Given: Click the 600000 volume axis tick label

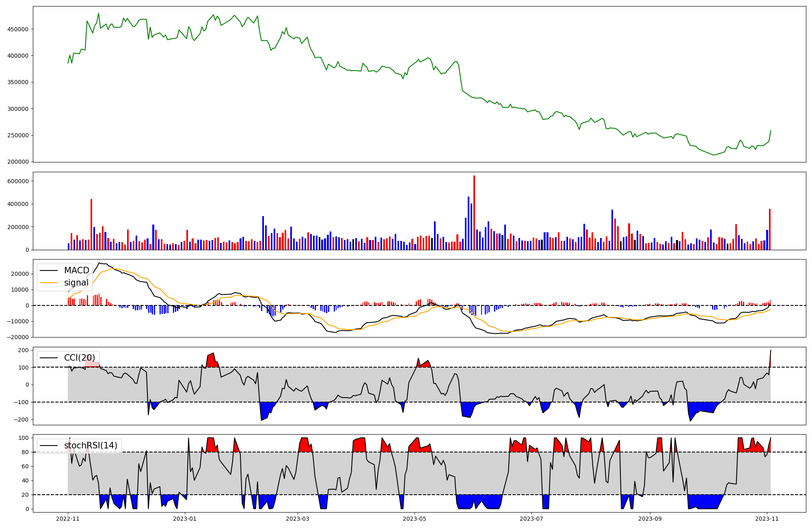Looking at the screenshot, I should click(18, 181).
